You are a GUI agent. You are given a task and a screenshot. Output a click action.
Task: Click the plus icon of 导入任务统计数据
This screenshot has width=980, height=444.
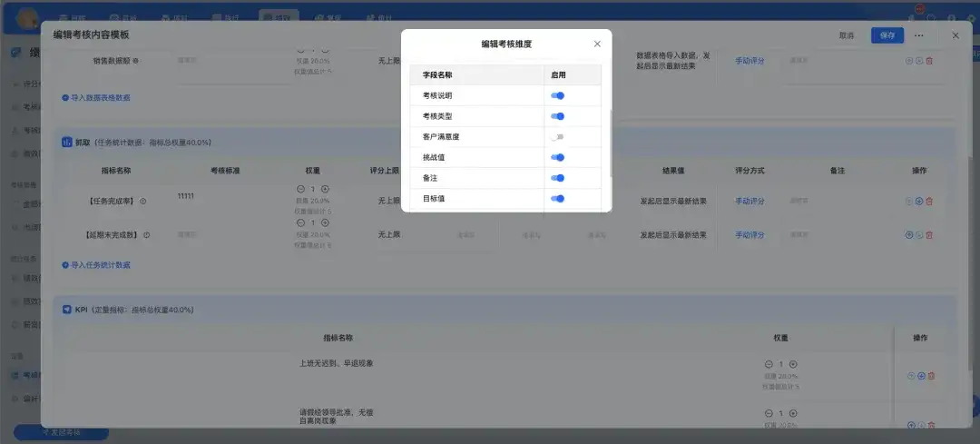(x=65, y=265)
